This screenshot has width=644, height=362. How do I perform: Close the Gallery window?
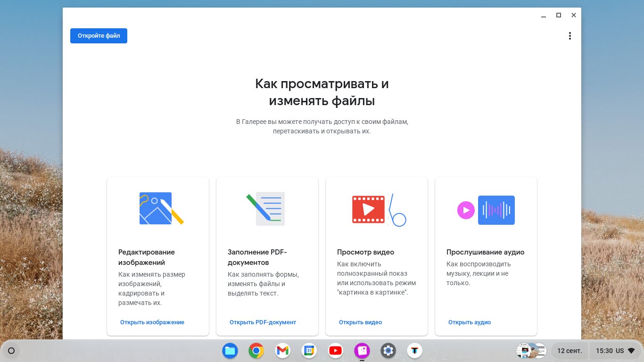click(574, 15)
